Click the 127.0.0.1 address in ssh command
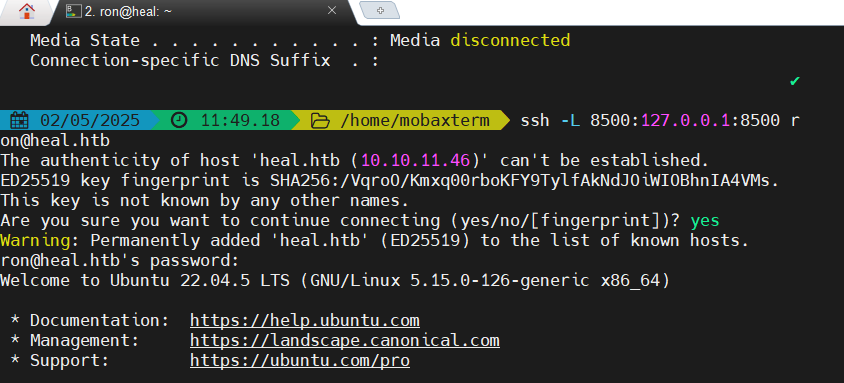 (686, 120)
